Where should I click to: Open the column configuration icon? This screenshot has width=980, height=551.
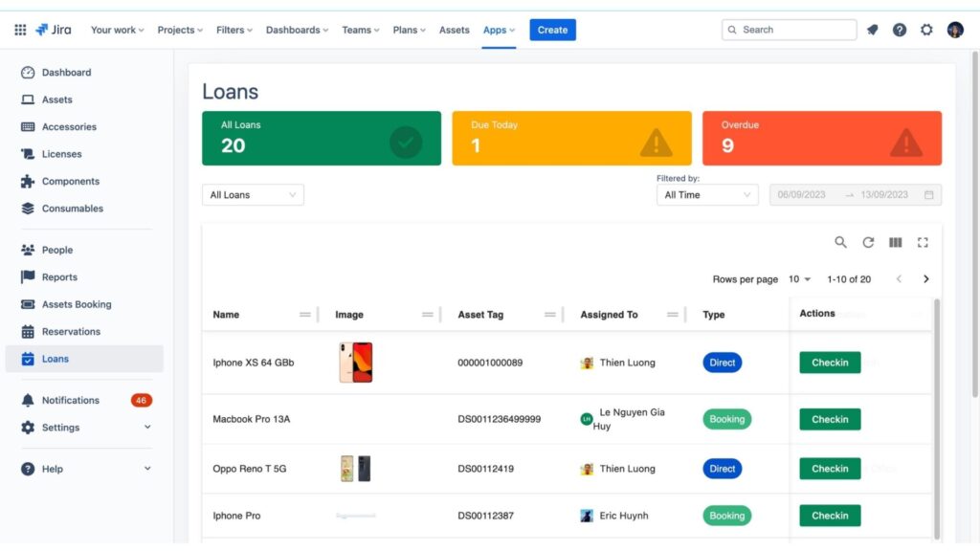[895, 242]
